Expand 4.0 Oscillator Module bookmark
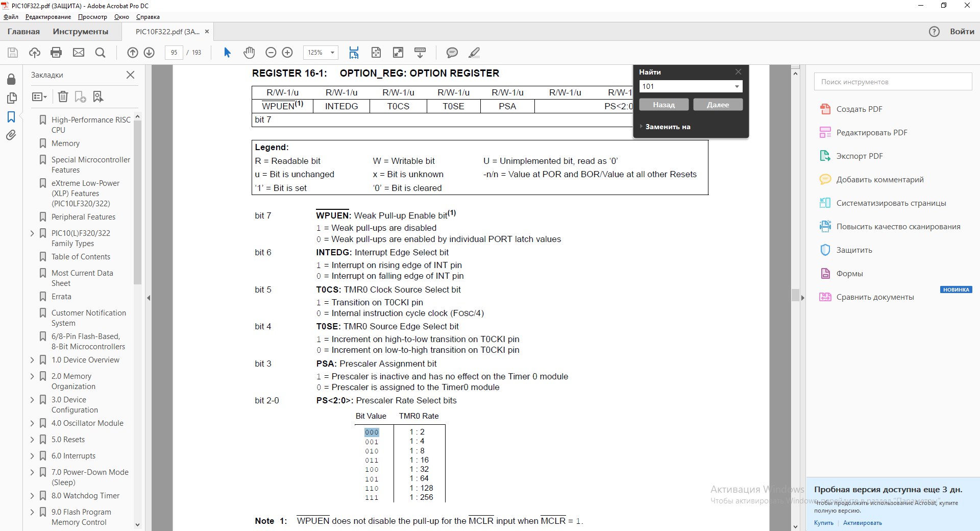 click(x=32, y=423)
